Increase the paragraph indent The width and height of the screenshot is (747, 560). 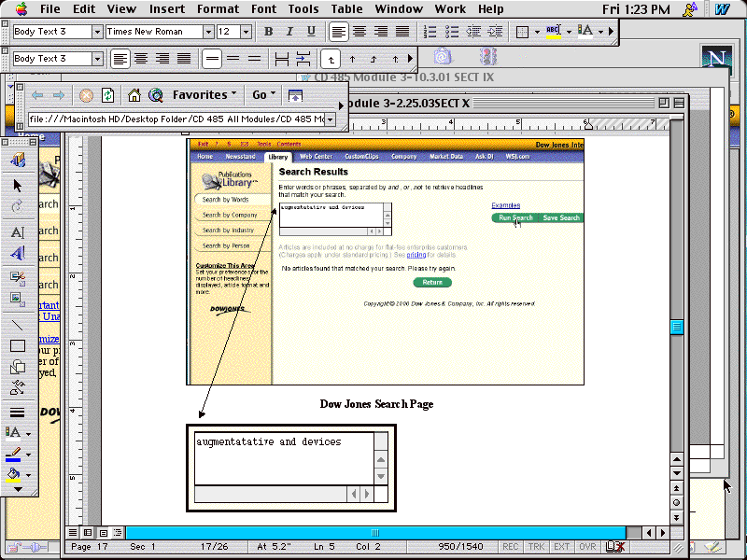(x=495, y=32)
